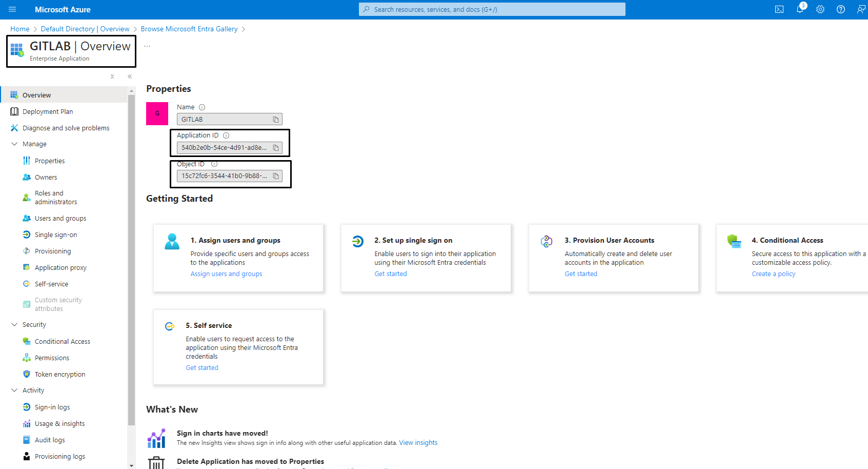Copy the GITLAB name field value

(x=276, y=120)
